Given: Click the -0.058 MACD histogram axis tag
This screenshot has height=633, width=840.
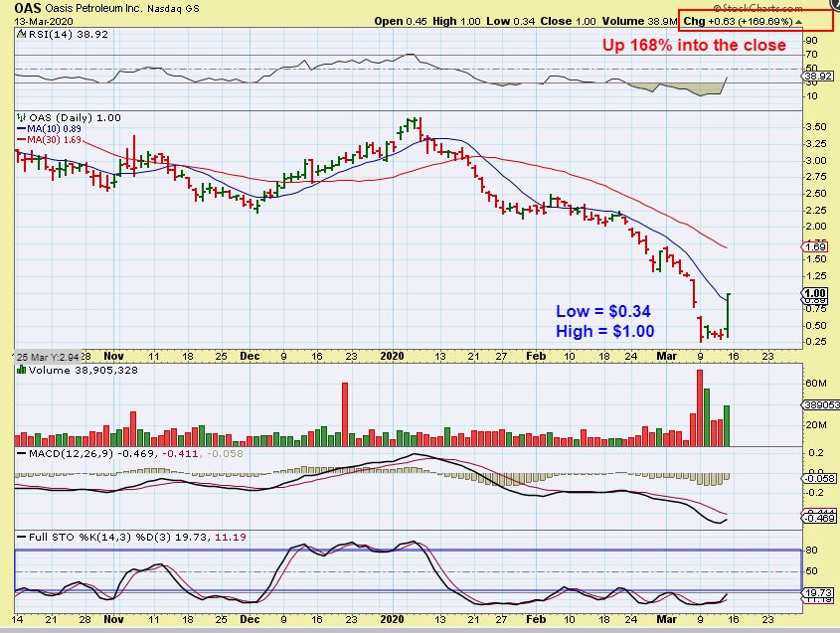Looking at the screenshot, I should click(820, 479).
